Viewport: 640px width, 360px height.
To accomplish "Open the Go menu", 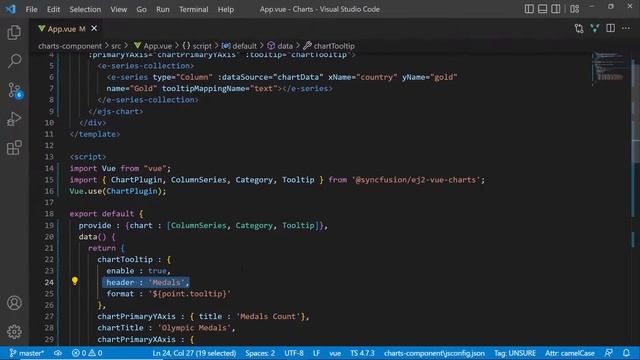I will pos(141,9).
